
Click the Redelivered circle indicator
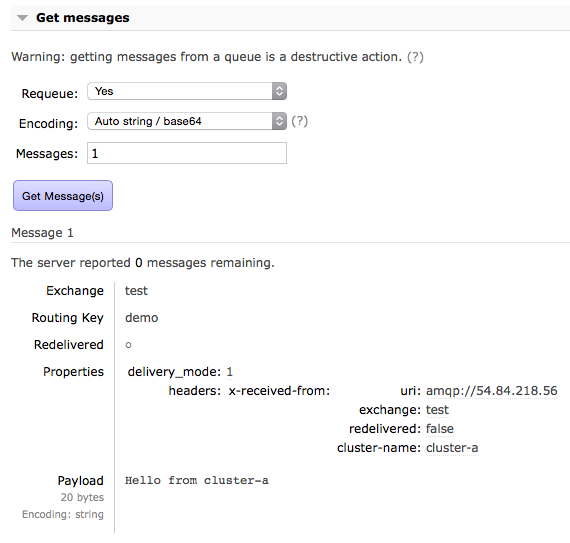[128, 345]
